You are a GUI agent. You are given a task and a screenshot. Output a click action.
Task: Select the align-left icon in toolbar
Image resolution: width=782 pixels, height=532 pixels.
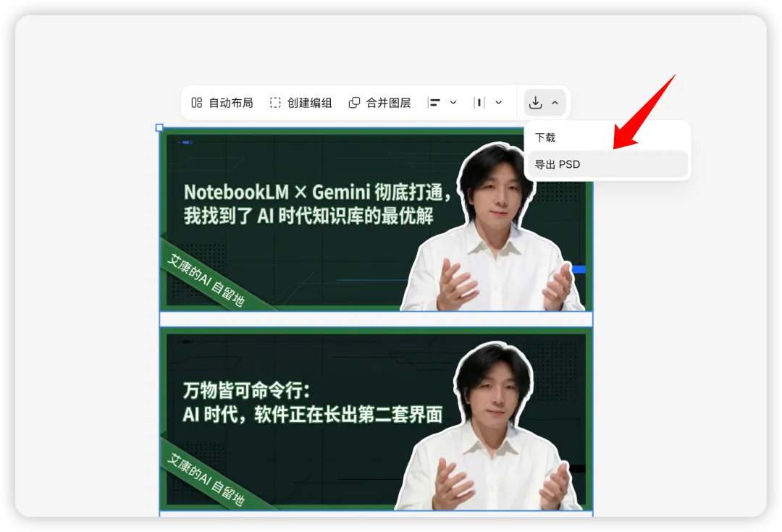tap(434, 103)
